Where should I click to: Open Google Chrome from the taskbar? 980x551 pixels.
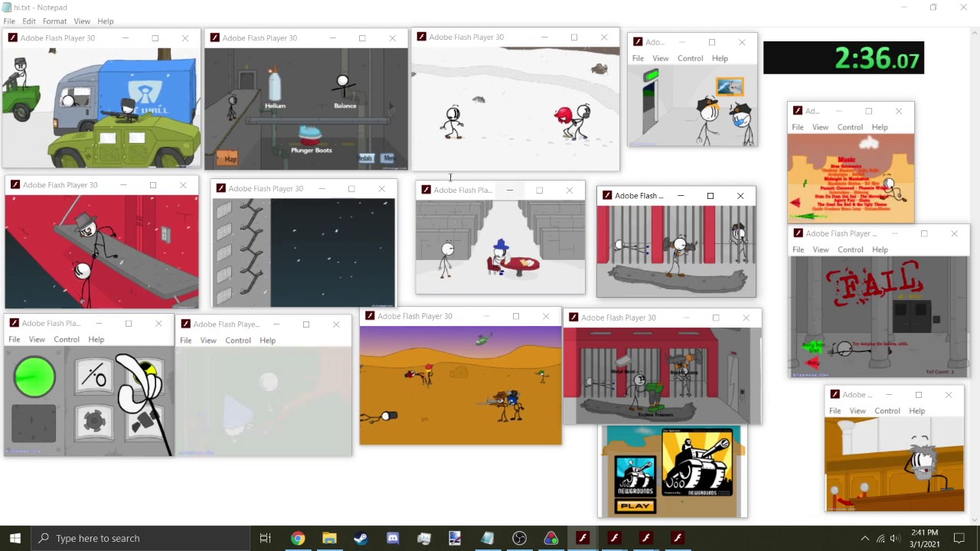(x=298, y=538)
